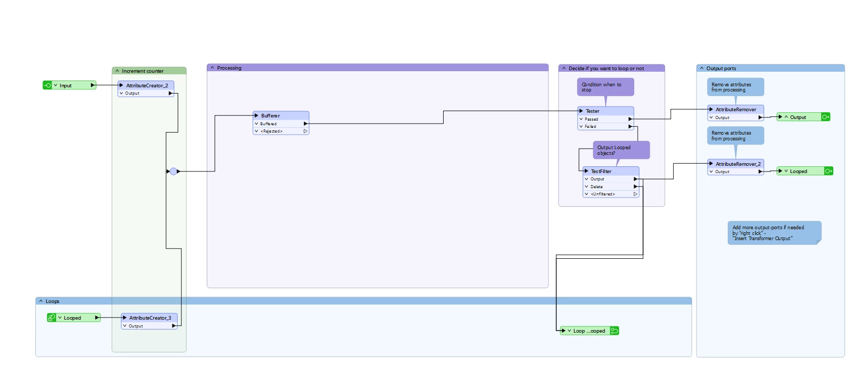Screen dimensions: 868x382
Task: Click TestFilter input port arrow
Action: (x=586, y=171)
